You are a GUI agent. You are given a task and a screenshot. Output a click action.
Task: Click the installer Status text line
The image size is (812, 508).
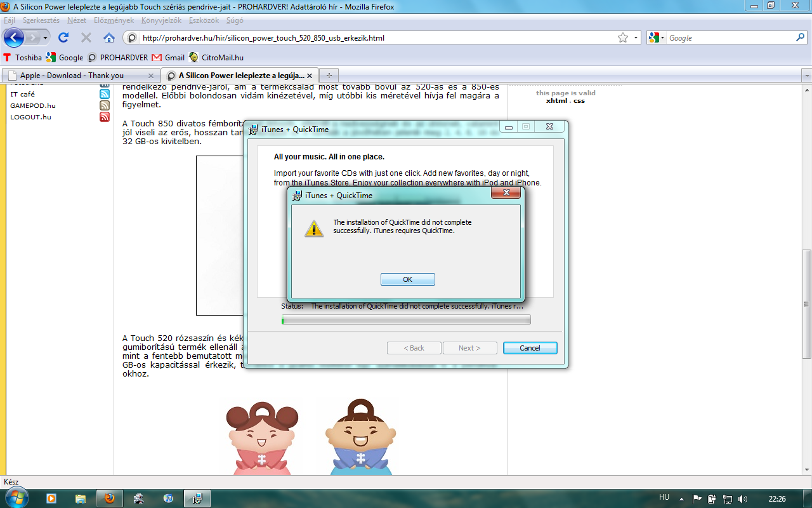pyautogui.click(x=403, y=306)
